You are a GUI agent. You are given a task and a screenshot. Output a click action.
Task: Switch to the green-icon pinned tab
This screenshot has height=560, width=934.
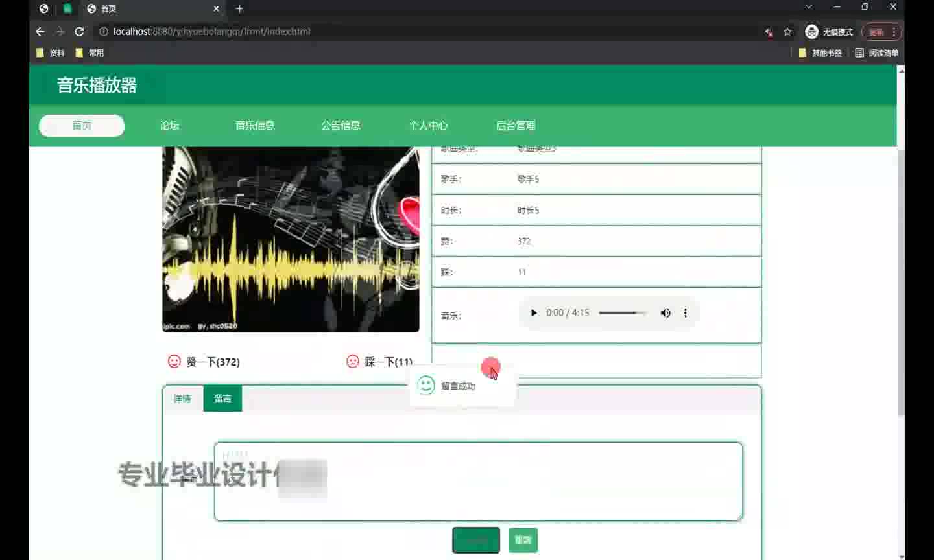67,8
